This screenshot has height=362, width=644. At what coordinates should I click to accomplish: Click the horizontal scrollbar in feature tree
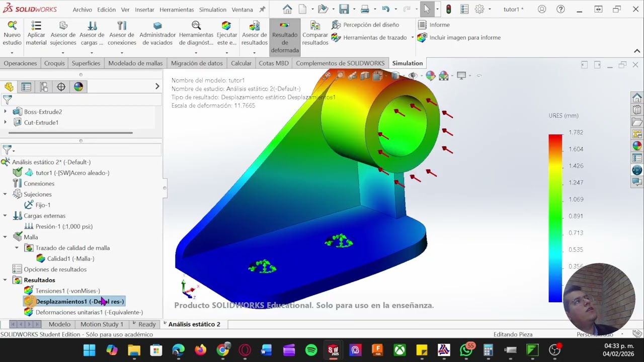70,133
